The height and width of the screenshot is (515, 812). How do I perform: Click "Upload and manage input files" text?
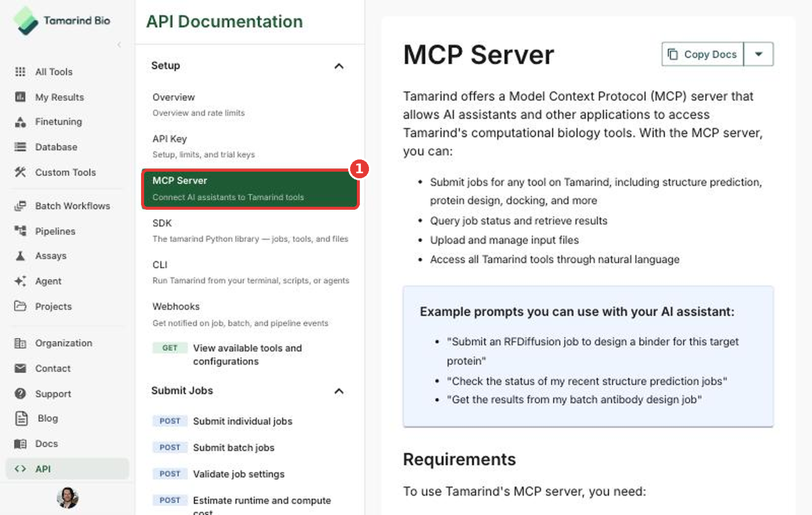click(504, 240)
